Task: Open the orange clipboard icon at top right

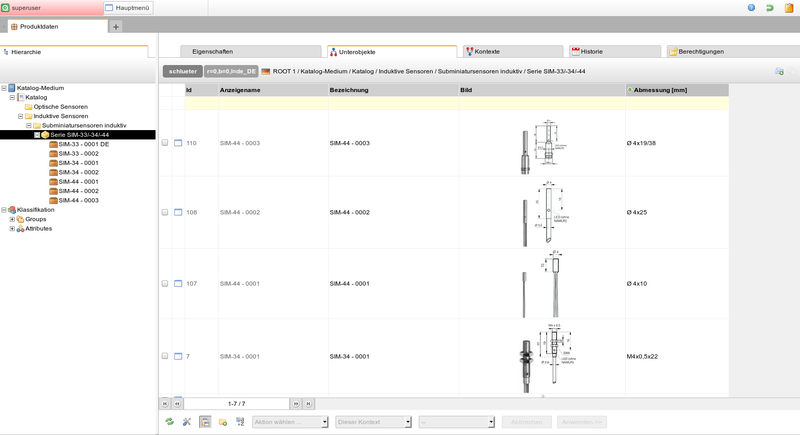Action: 787,7
